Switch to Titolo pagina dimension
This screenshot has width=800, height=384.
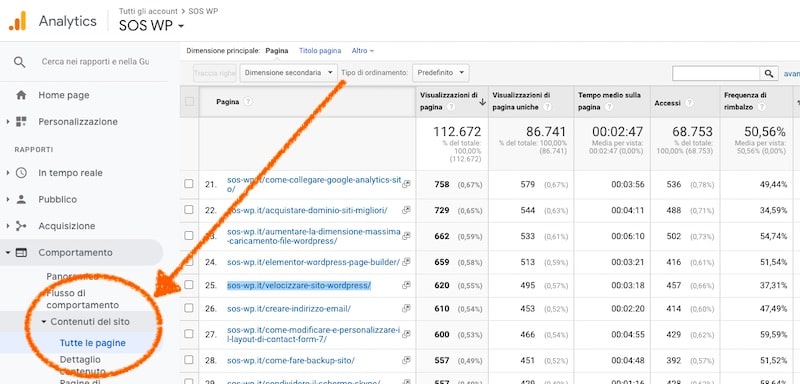click(x=320, y=51)
